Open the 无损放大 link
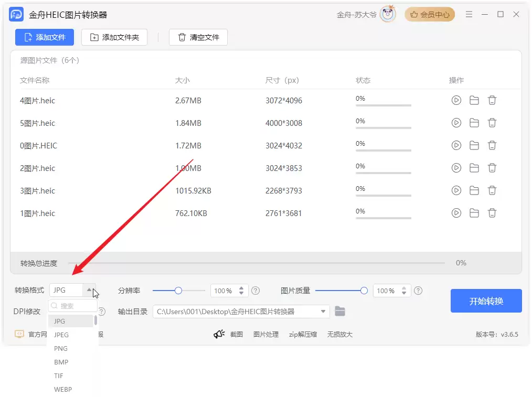Viewport: 532px width, 397px height. point(339,334)
